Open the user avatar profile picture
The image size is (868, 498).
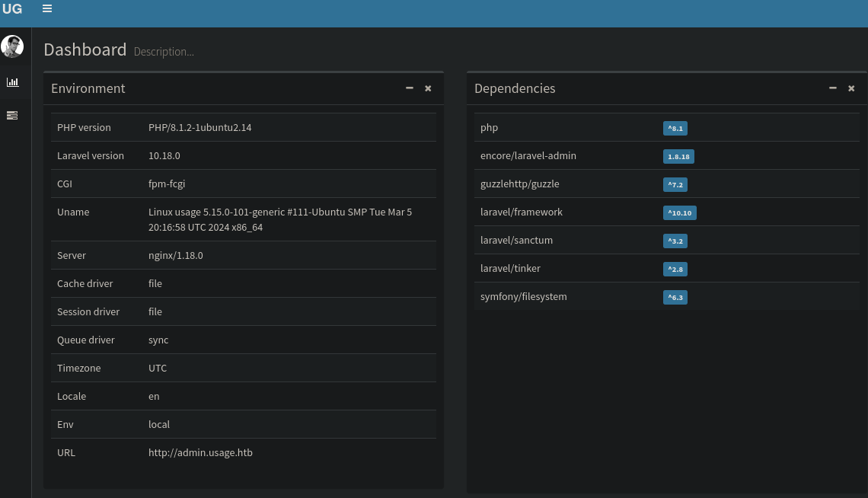12,46
